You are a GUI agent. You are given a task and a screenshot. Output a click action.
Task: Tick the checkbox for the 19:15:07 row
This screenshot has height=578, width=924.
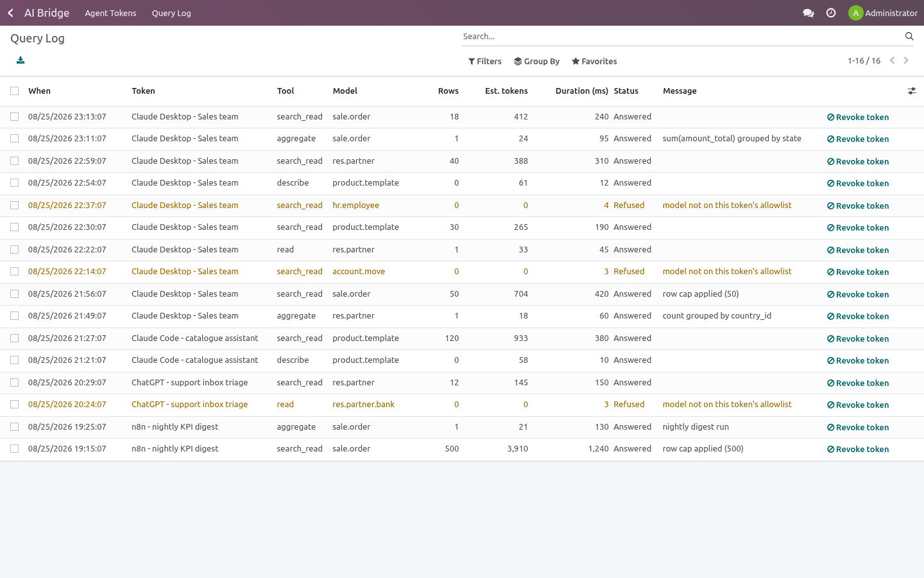coord(14,449)
